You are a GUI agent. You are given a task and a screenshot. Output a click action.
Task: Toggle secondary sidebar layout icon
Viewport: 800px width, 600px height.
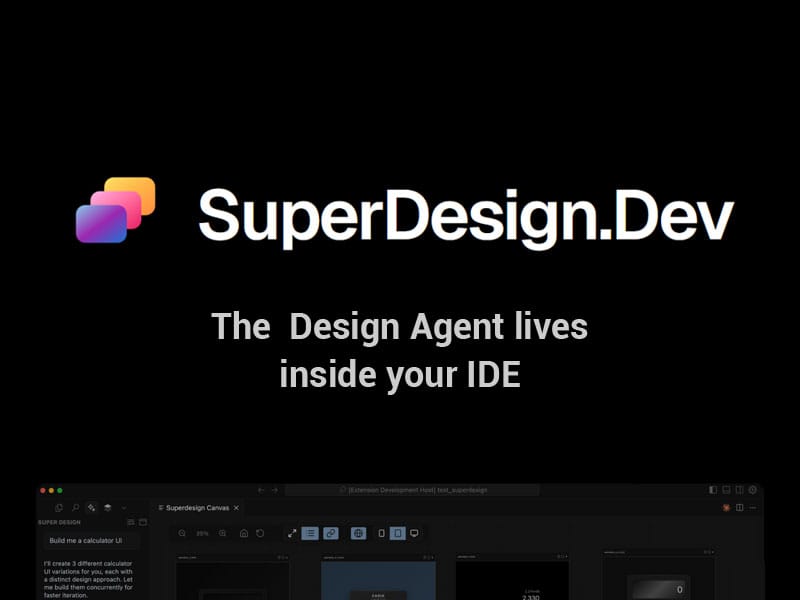(739, 490)
